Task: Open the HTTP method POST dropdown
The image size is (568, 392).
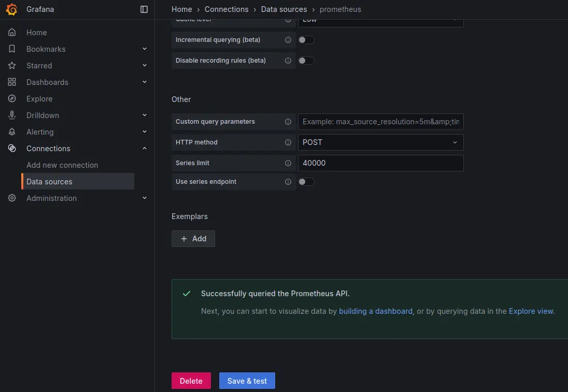Action: [x=380, y=142]
